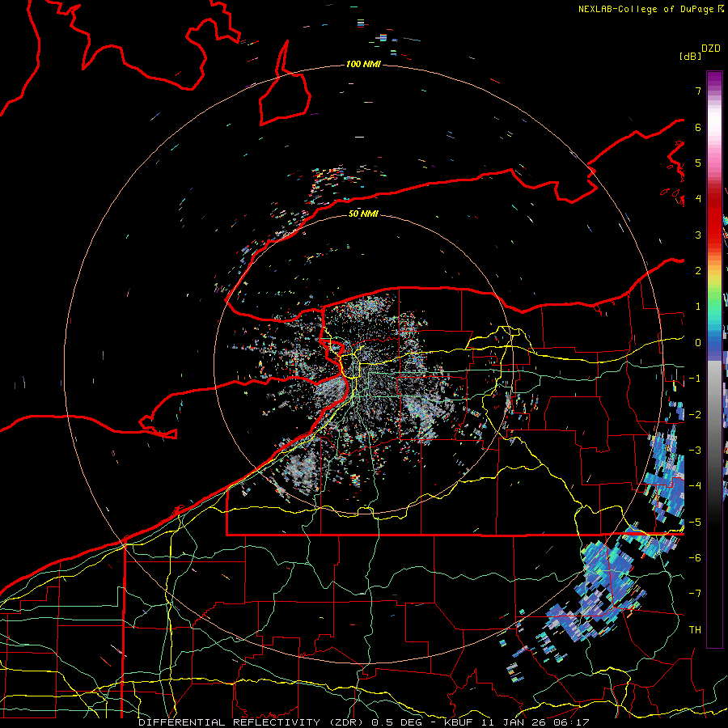Click the 3 value on the color scale
The height and width of the screenshot is (728, 728).
tap(698, 235)
